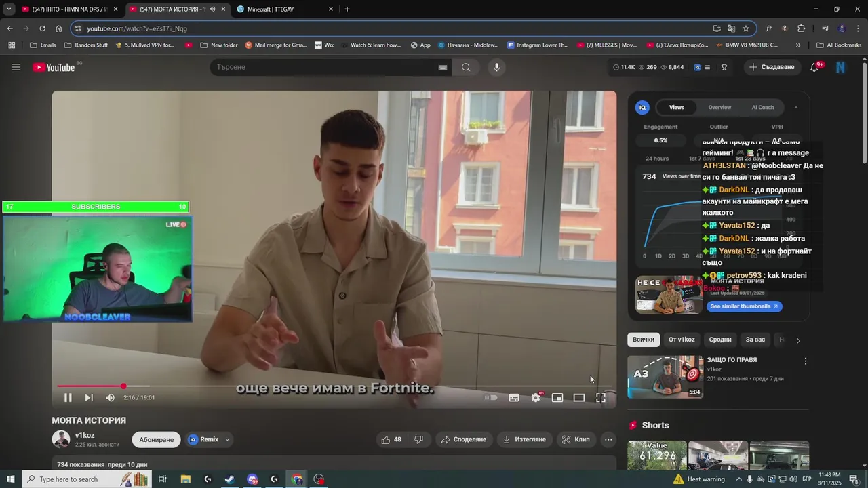Image resolution: width=868 pixels, height=488 pixels.
Task: Select the За вас filter chip
Action: 755,340
